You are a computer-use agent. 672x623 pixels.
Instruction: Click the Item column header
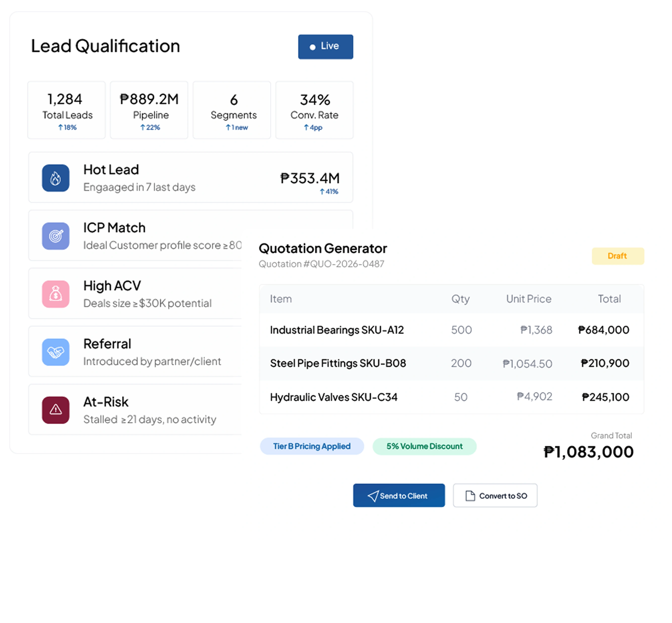click(x=281, y=299)
